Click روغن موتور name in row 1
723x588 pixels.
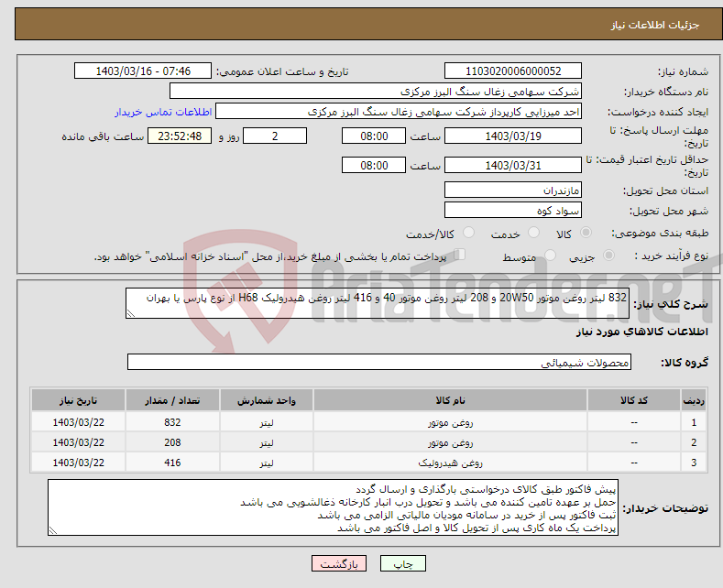[x=450, y=422]
